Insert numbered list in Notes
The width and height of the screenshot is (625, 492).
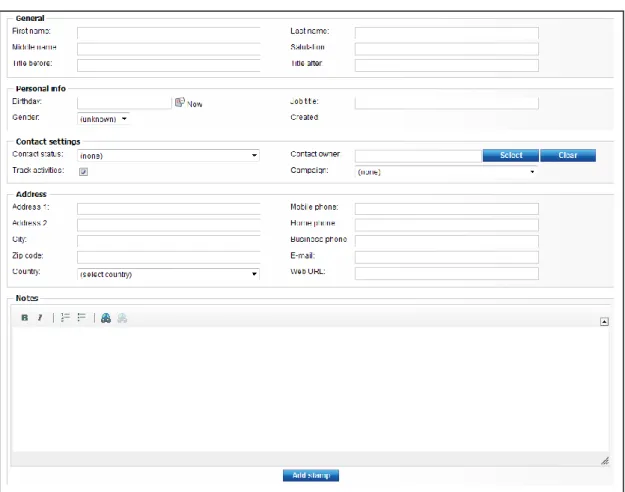65,318
